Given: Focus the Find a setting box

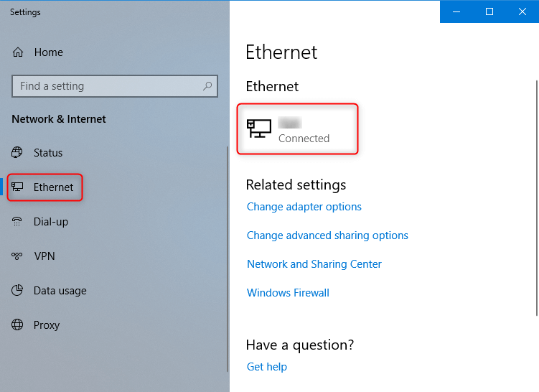Looking at the screenshot, I should (x=108, y=86).
